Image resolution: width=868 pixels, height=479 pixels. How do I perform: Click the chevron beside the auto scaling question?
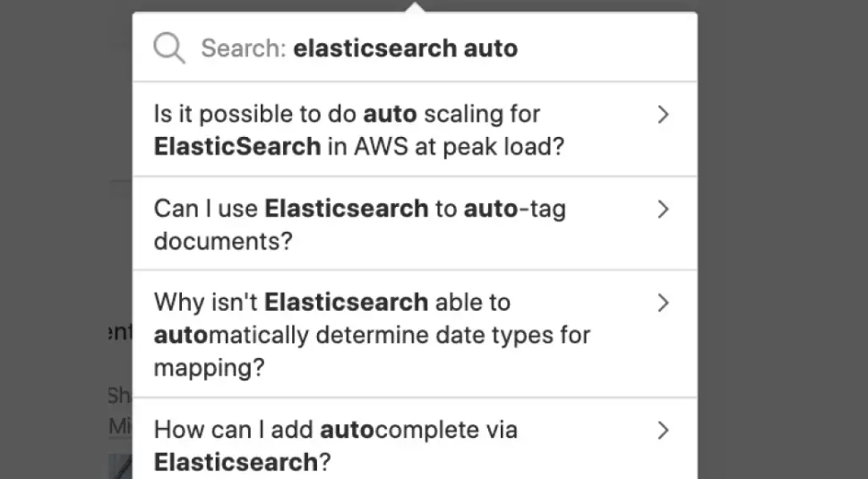(x=663, y=115)
